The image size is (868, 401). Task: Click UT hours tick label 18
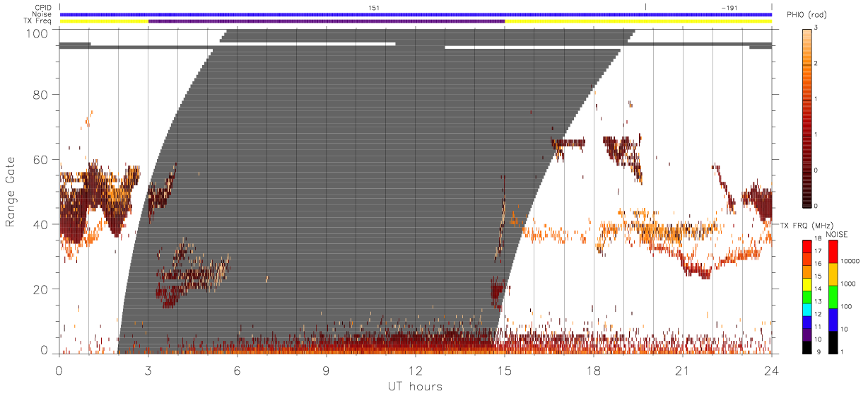(x=594, y=370)
